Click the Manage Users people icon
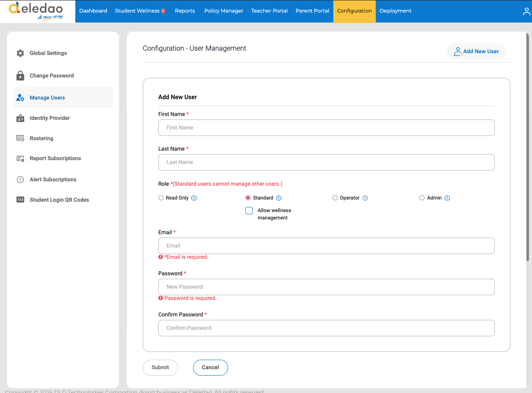 click(x=20, y=98)
